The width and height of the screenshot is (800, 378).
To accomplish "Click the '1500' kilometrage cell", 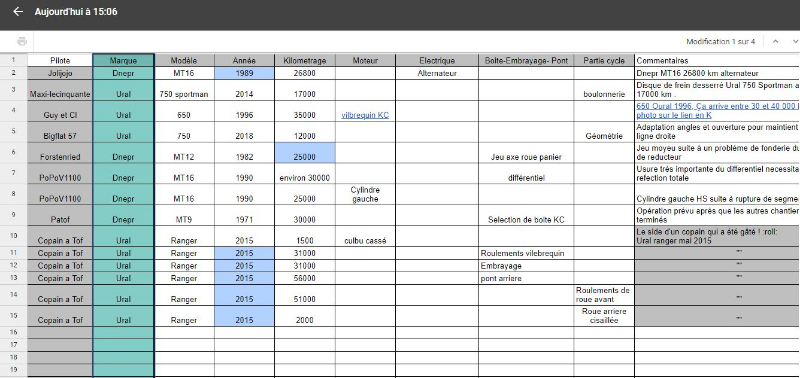I will pyautogui.click(x=305, y=237).
